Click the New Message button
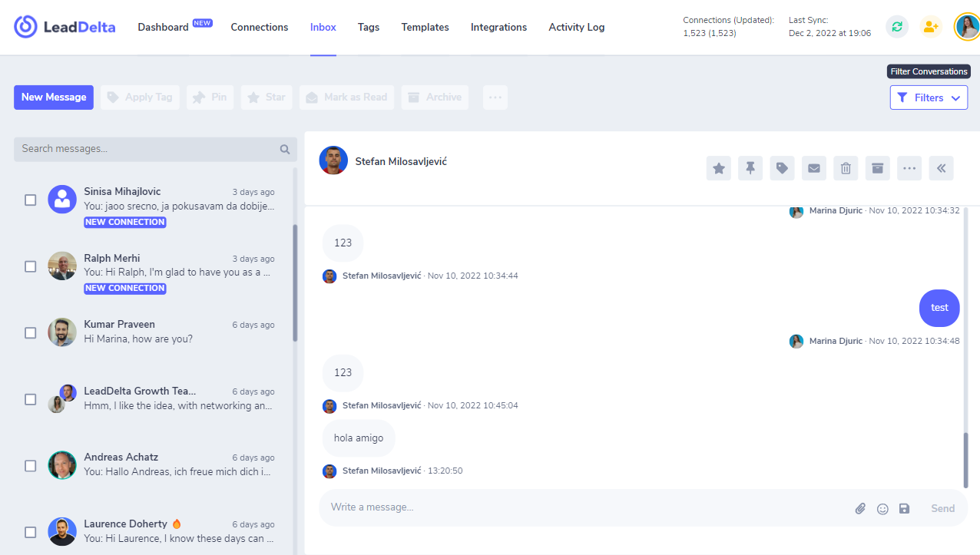The height and width of the screenshot is (555, 980). (x=54, y=97)
